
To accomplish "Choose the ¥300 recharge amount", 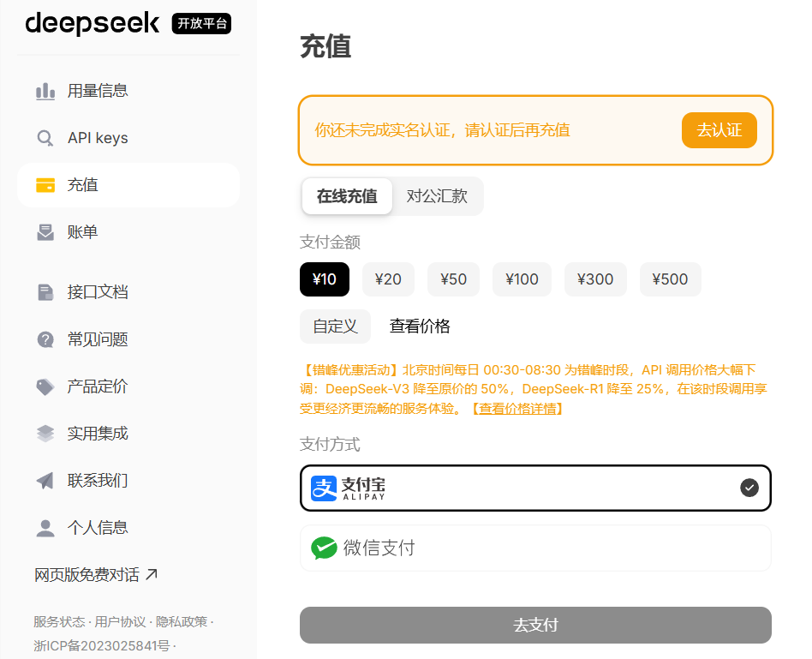I will pos(595,279).
